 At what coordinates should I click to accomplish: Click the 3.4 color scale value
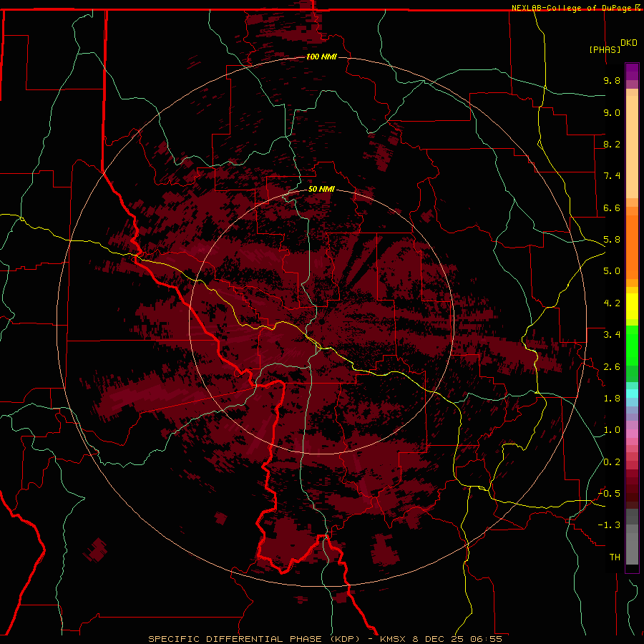[612, 335]
